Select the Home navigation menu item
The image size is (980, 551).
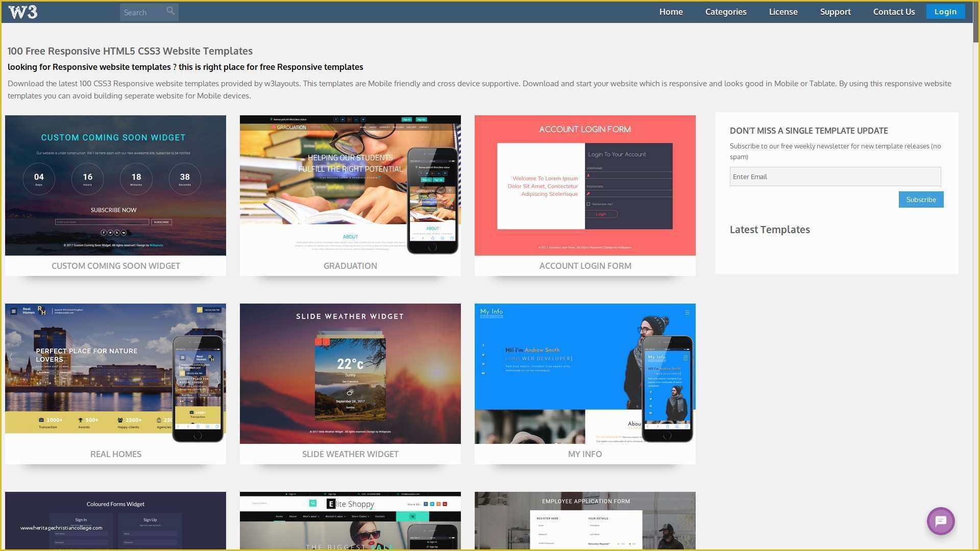point(671,11)
